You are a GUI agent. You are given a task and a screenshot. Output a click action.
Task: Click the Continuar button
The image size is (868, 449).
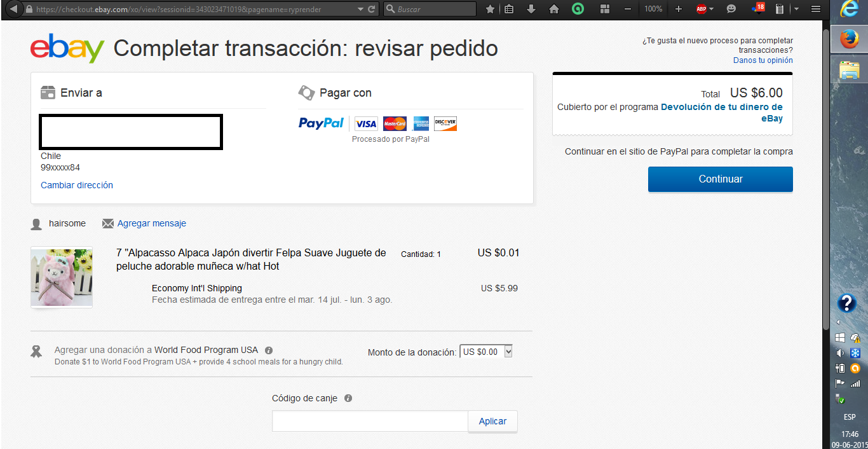(721, 179)
